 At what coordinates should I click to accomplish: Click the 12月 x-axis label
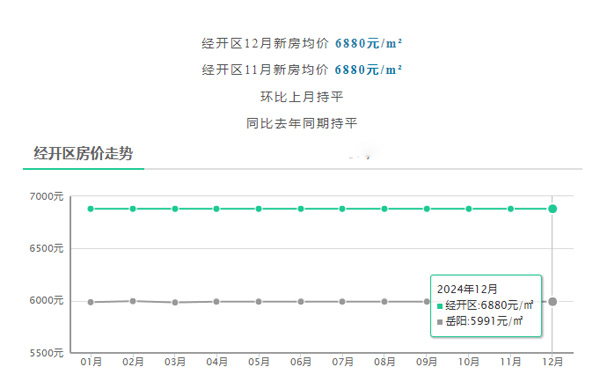[553, 361]
